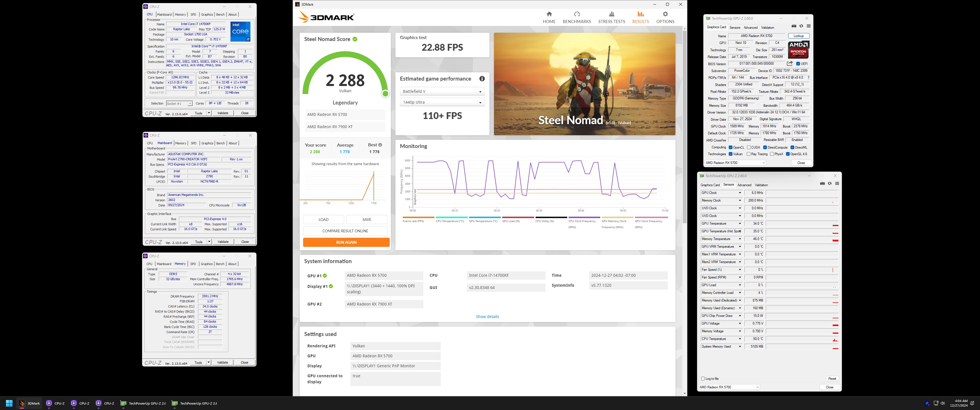The image size is (980, 410).
Task: Toggle the Vulkan checkbox in GPU-Z
Action: click(730, 154)
